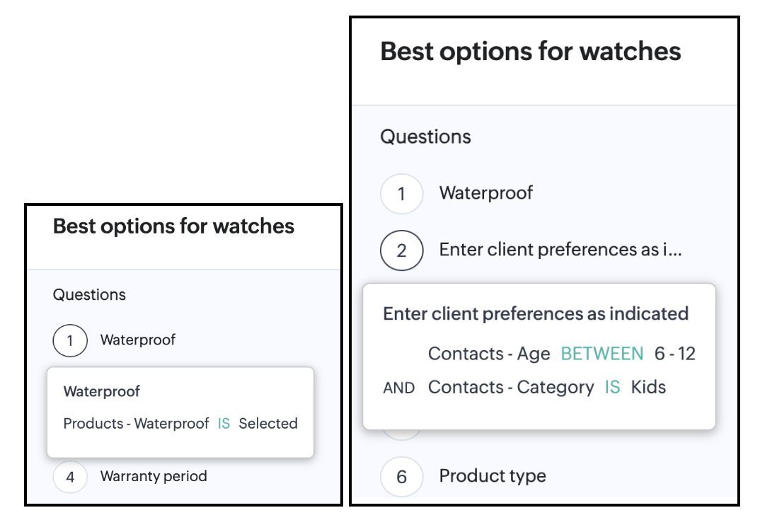Click 'Contacts - Category' criteria field
The width and height of the screenshot is (760, 532).
tap(511, 388)
